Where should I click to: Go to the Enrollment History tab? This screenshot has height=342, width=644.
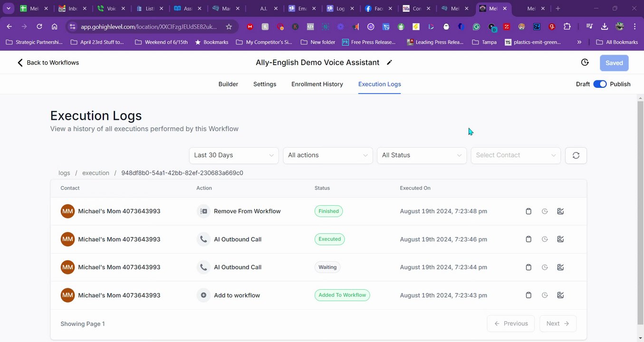point(317,84)
